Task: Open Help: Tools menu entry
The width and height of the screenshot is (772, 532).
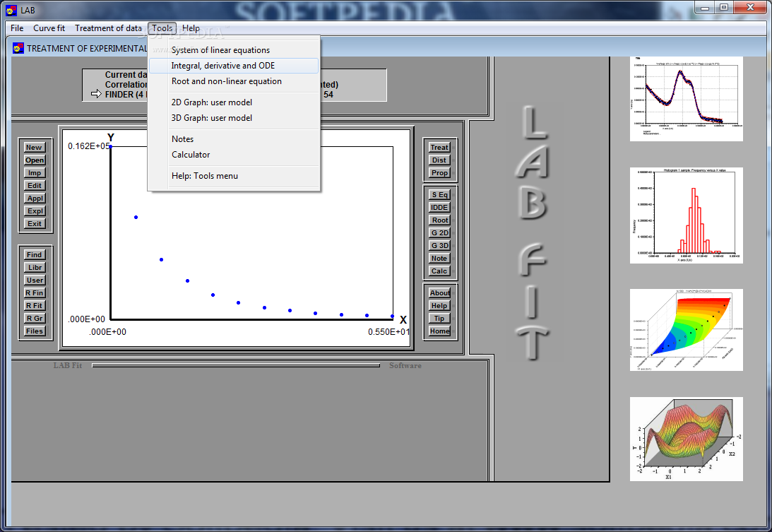Action: click(234, 176)
